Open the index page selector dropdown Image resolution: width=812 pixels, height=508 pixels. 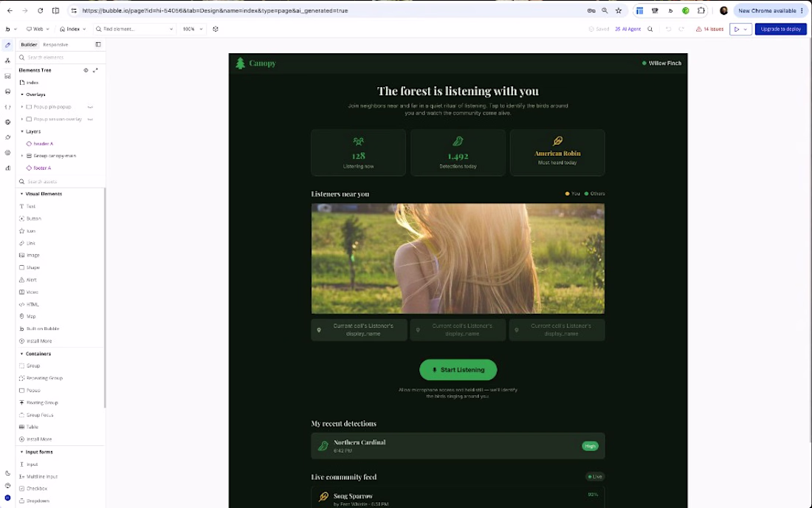[x=72, y=29]
